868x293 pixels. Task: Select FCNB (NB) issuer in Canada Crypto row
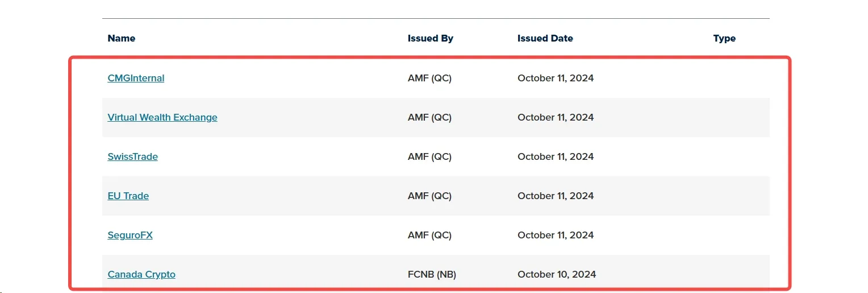(x=432, y=274)
